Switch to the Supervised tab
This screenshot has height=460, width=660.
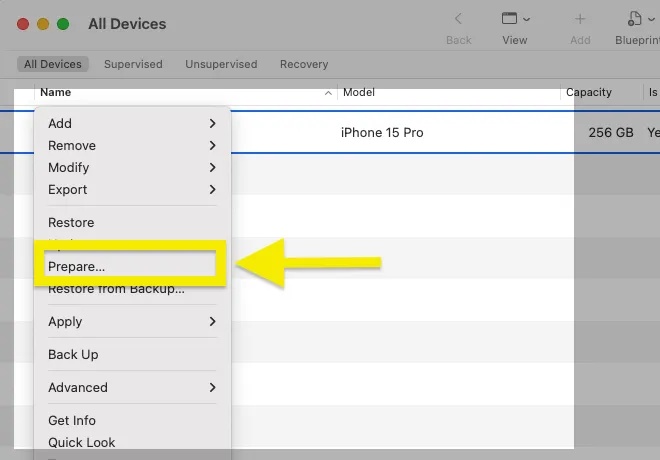pyautogui.click(x=133, y=64)
